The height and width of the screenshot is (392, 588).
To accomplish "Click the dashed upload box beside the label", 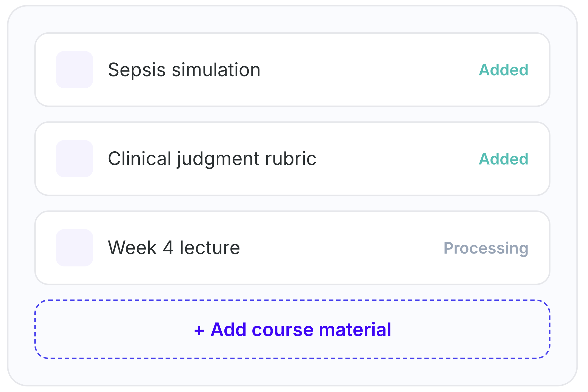I will pos(110,329).
